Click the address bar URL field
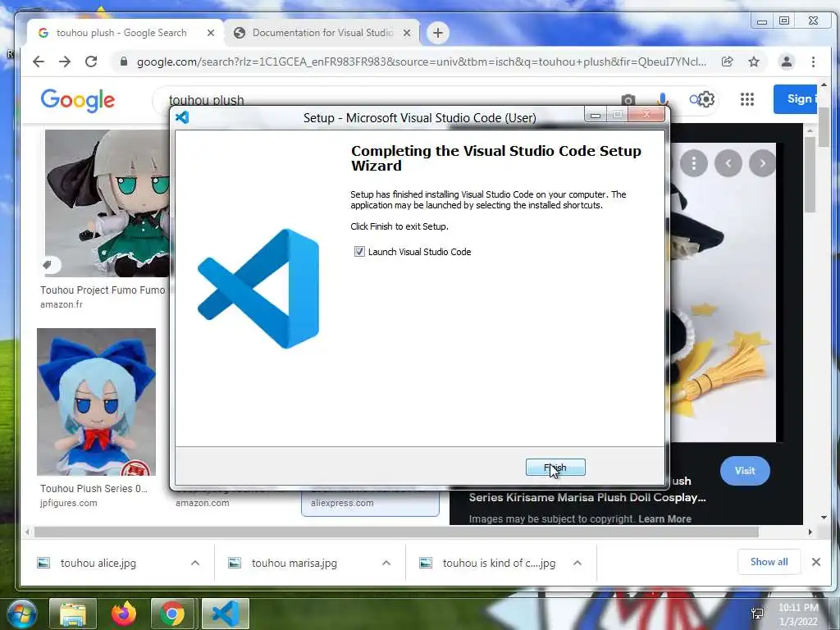840x630 pixels. tap(421, 62)
